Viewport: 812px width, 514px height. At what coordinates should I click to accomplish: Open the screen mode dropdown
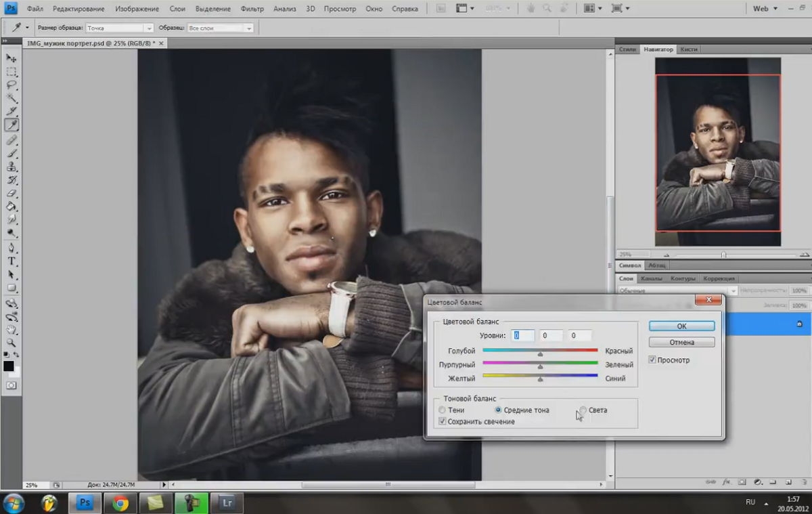(620, 9)
